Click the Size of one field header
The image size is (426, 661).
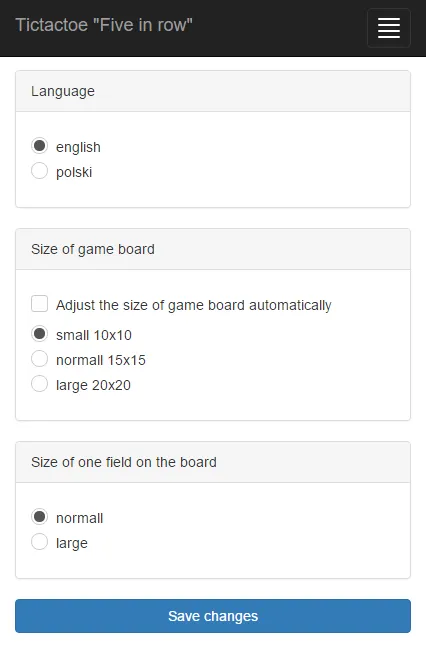[213, 462]
